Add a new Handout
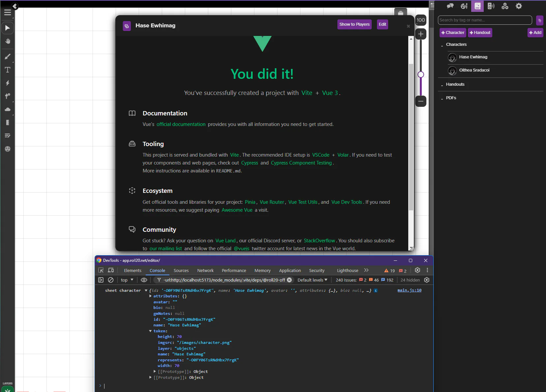This screenshot has height=392, width=546. coord(480,33)
